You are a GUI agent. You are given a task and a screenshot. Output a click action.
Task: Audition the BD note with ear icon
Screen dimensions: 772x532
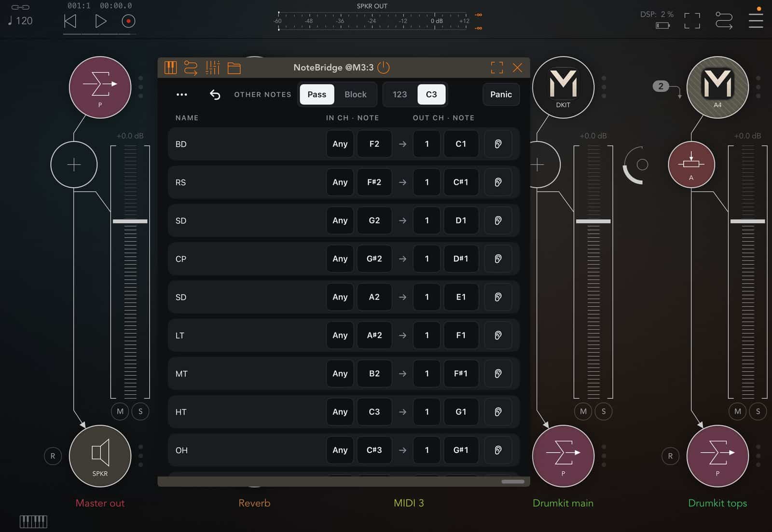pyautogui.click(x=498, y=144)
